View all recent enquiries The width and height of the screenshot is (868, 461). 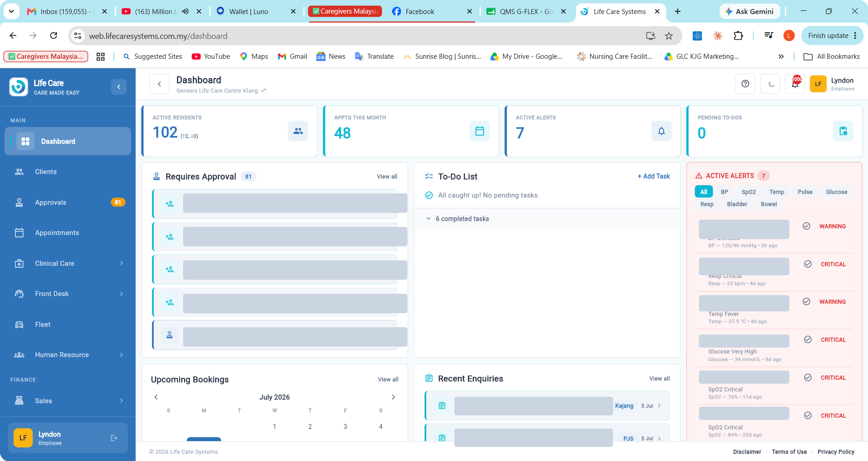coord(660,379)
